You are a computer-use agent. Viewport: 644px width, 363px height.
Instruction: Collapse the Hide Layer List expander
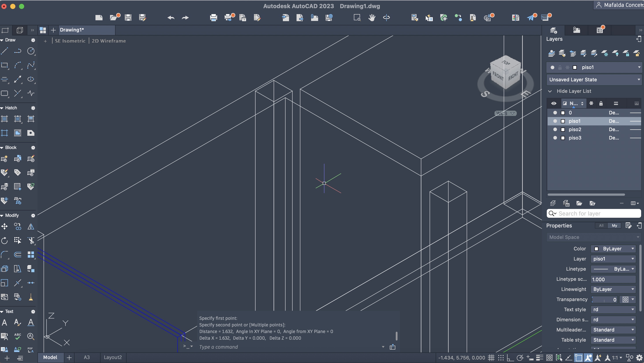pyautogui.click(x=550, y=91)
